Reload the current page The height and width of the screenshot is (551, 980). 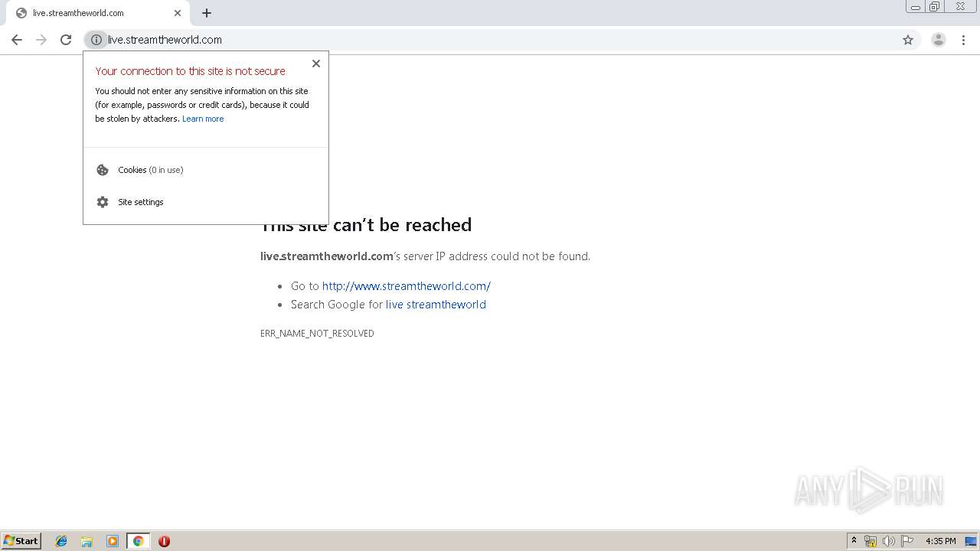coord(66,40)
